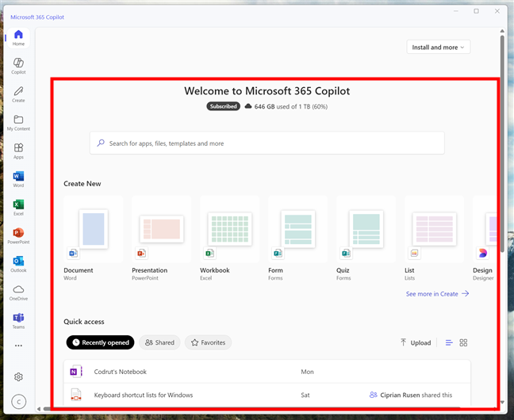Click the scroll down arrow
Viewport: 514px width, 420px height.
pyautogui.click(x=502, y=403)
